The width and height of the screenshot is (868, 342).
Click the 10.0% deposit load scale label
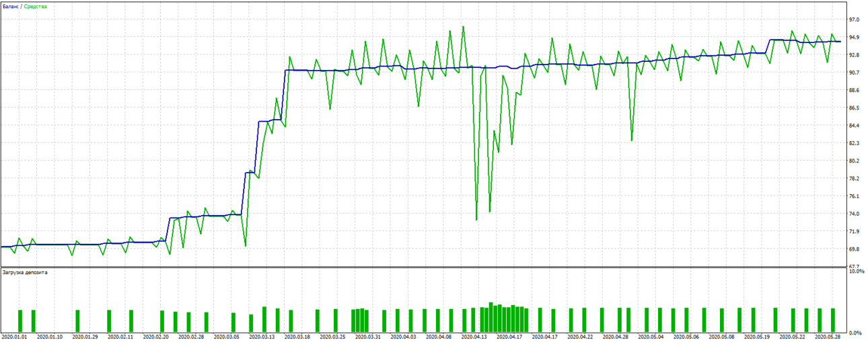point(857,271)
